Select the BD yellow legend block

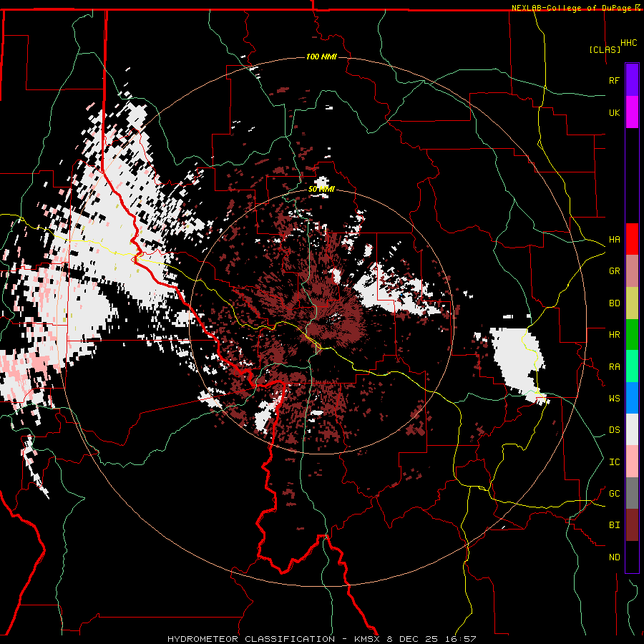tap(632, 303)
